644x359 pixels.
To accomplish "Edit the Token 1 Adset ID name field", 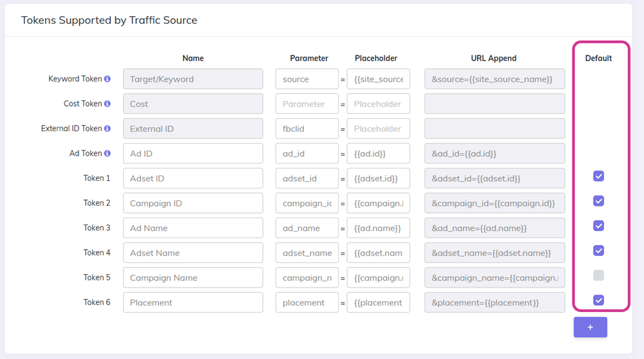I will [193, 178].
